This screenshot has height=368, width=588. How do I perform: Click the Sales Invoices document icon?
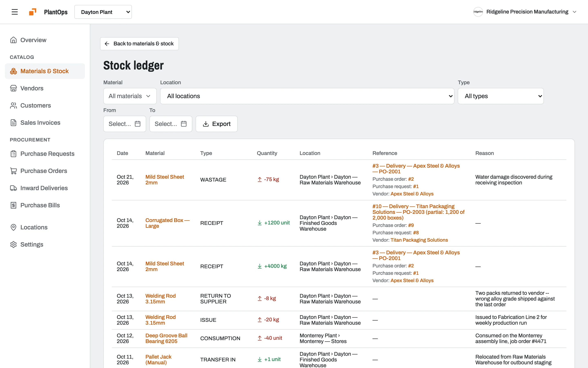13,122
